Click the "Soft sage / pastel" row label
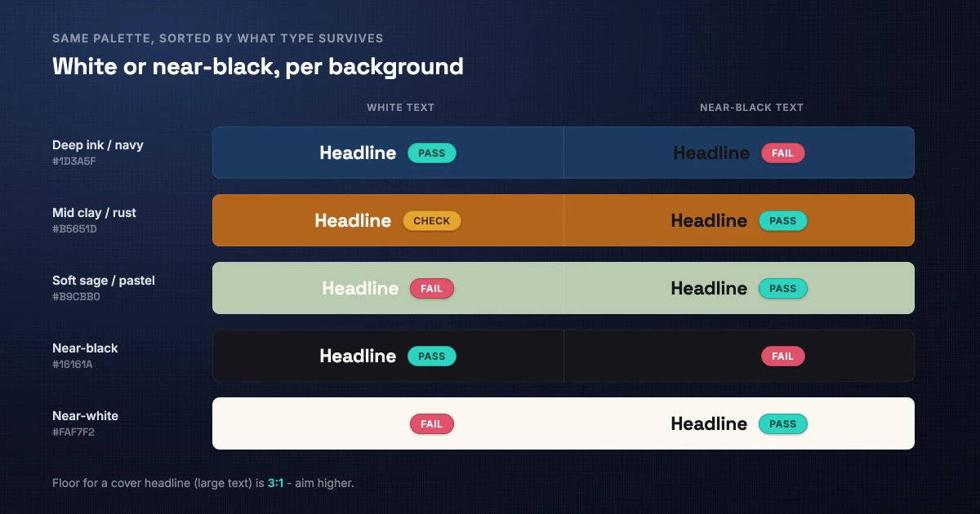This screenshot has height=514, width=980. pyautogui.click(x=104, y=281)
